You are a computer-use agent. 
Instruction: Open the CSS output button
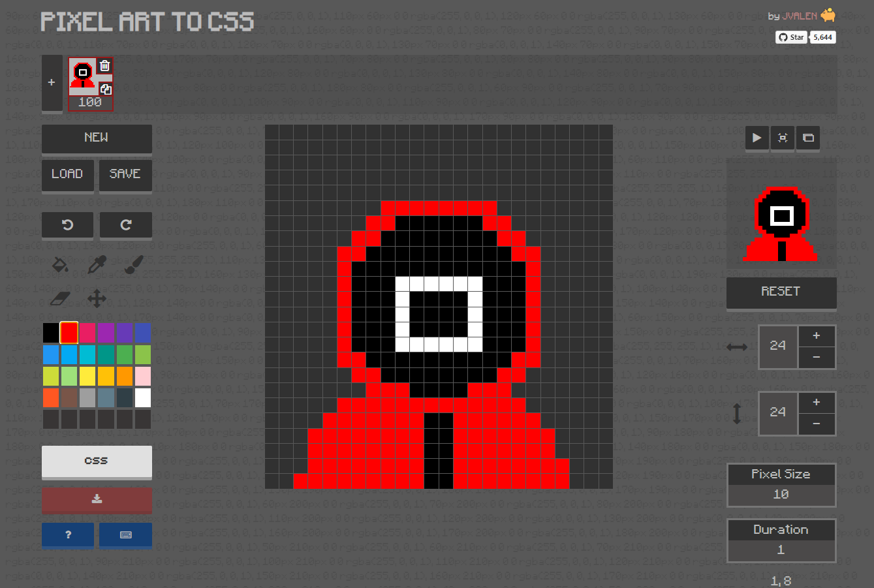click(97, 461)
